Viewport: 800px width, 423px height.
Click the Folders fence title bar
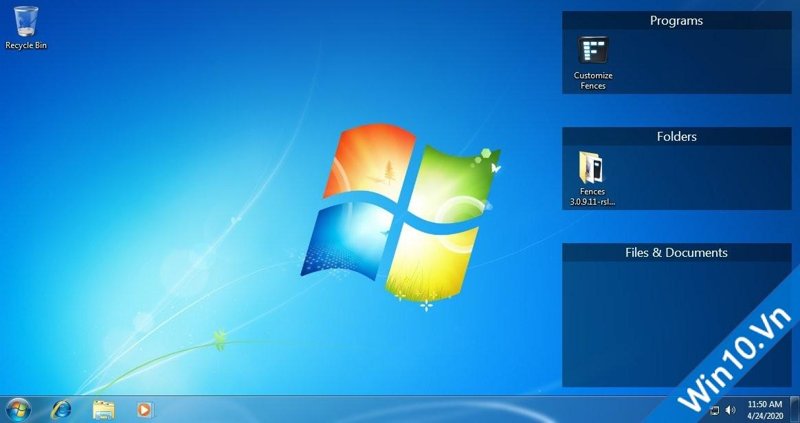[x=677, y=136]
